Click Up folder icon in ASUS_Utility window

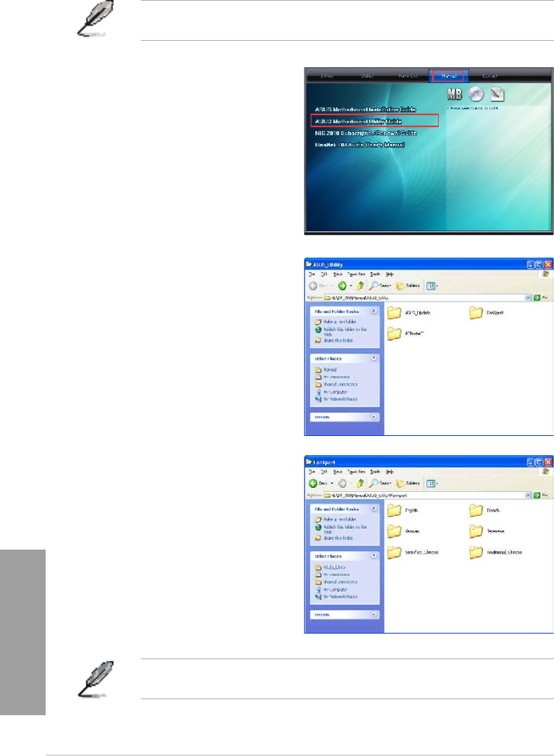coord(360,286)
